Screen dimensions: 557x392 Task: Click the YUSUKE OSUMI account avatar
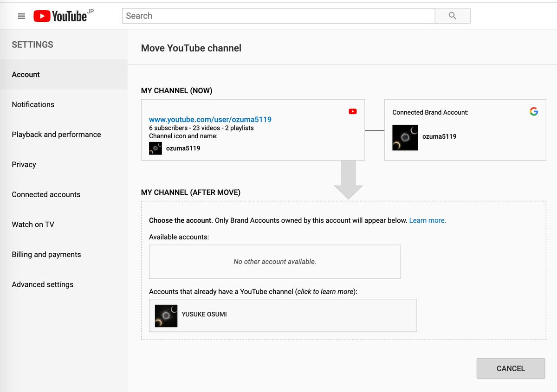[x=166, y=316]
